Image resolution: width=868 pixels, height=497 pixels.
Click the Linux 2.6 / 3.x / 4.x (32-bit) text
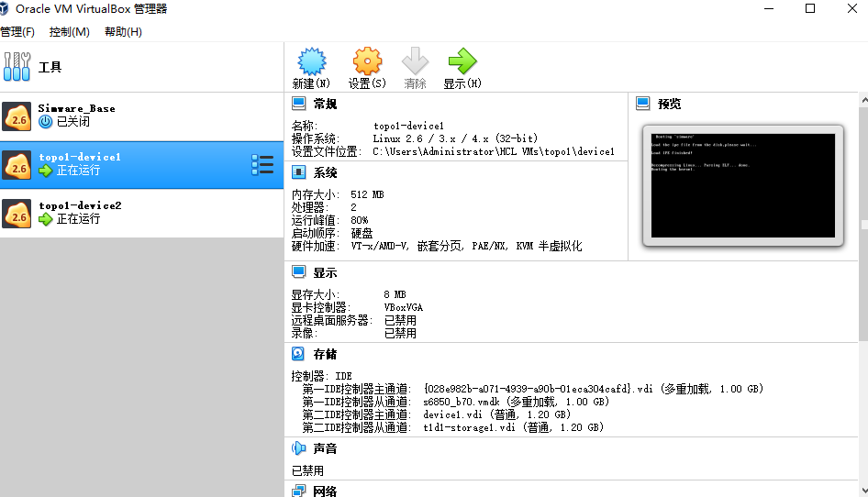(455, 138)
